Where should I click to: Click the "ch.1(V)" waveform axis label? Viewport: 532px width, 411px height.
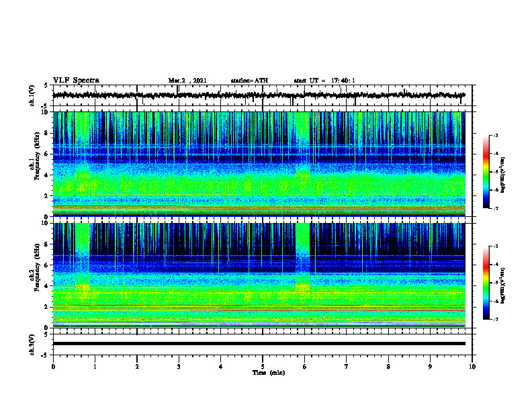pyautogui.click(x=32, y=95)
